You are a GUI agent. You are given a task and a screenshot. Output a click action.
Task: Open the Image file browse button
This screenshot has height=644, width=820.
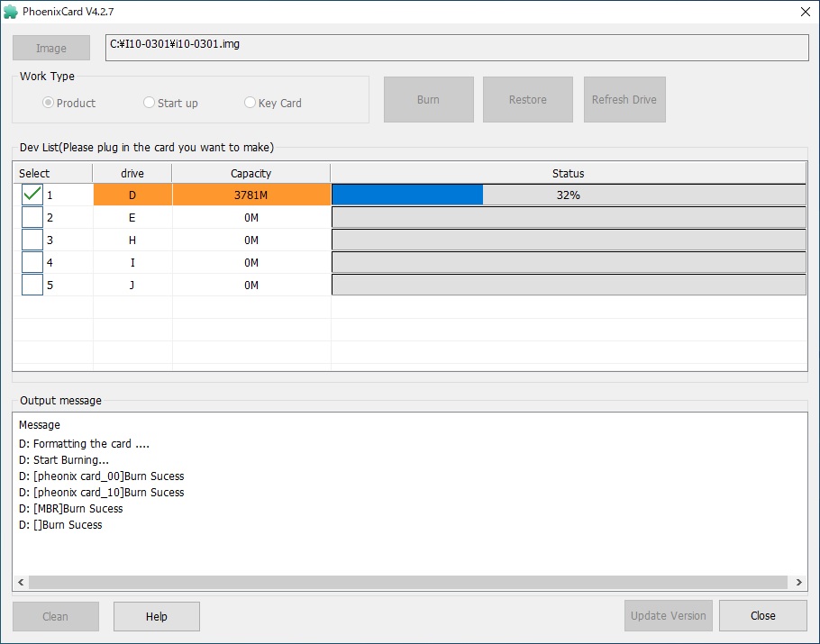(x=51, y=48)
